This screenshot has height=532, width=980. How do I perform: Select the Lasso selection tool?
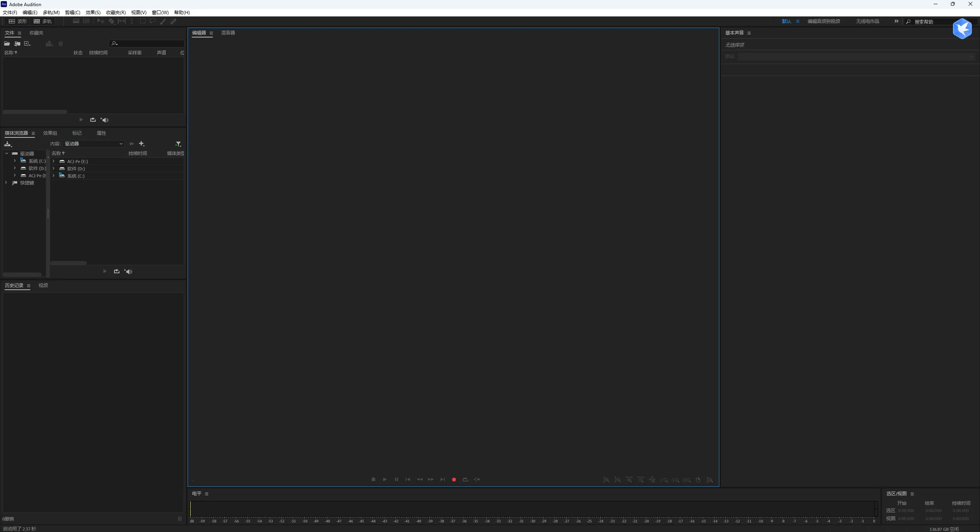[x=153, y=21]
